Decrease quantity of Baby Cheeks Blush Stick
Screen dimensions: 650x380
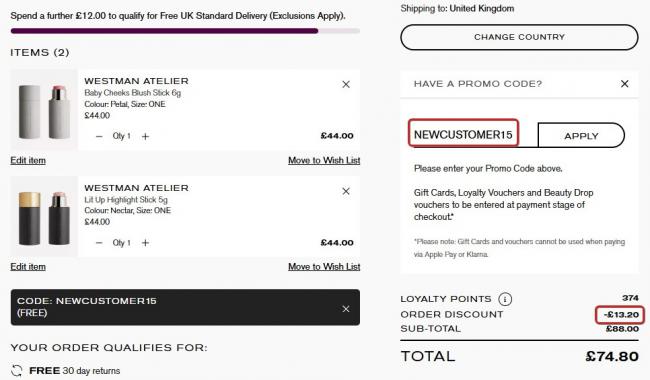(99, 136)
